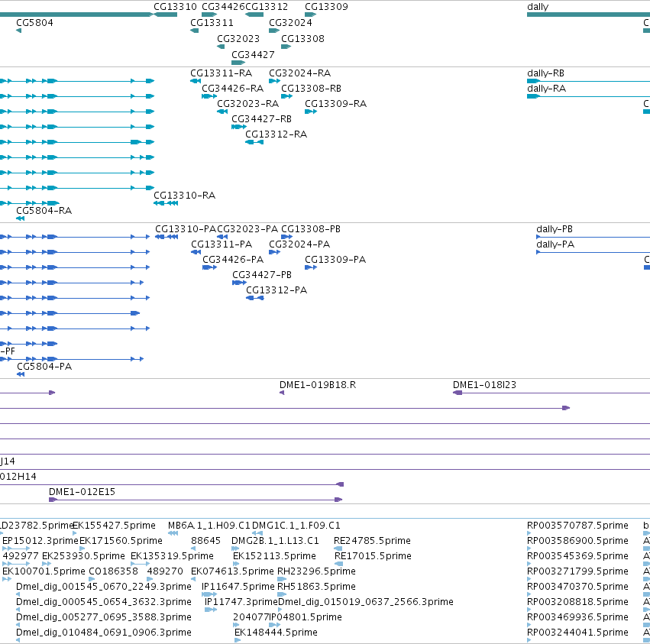Select EST label RE24785.5prime

[372, 541]
